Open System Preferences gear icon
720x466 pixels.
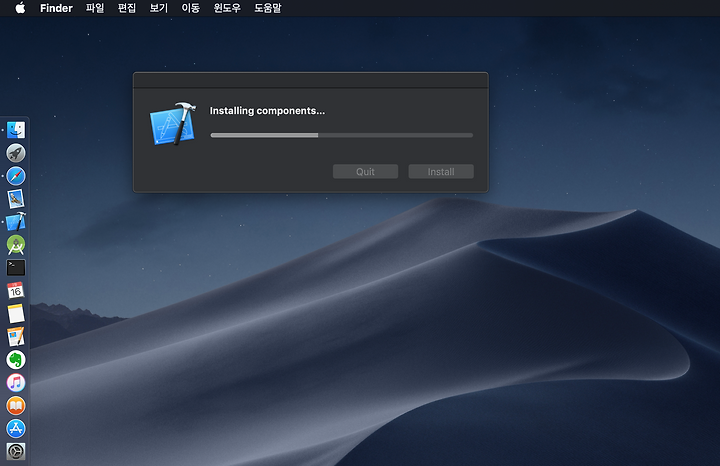pos(16,451)
